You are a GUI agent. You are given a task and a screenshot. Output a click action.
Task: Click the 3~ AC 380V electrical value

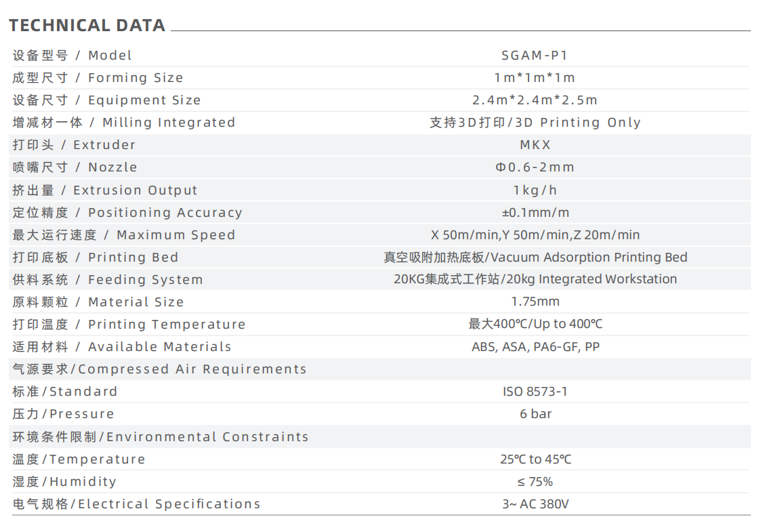pyautogui.click(x=535, y=504)
